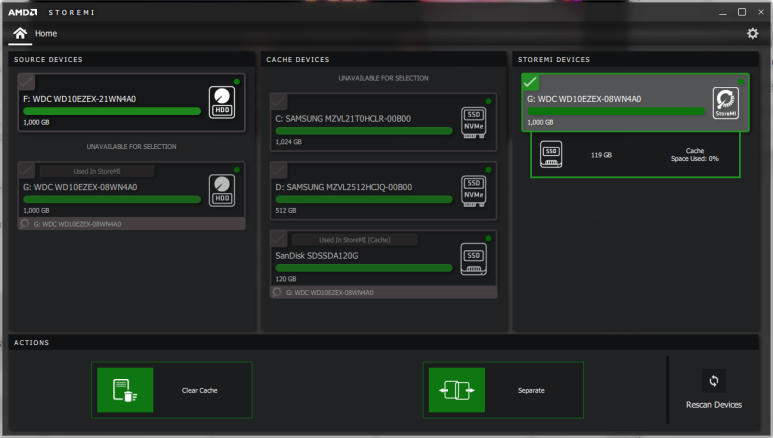
Task: Click 'G: WDC WD10EZEX-08WN4A0' name in StoreMI Devices
Action: click(584, 99)
